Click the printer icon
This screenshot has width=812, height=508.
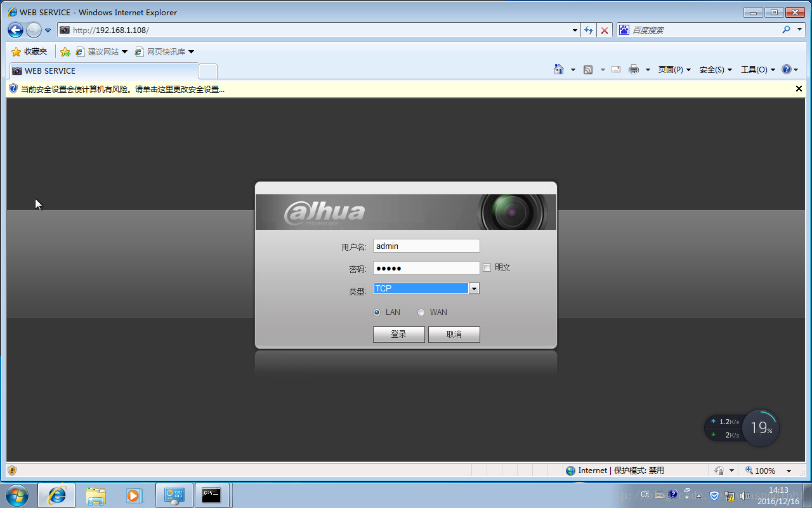click(633, 70)
